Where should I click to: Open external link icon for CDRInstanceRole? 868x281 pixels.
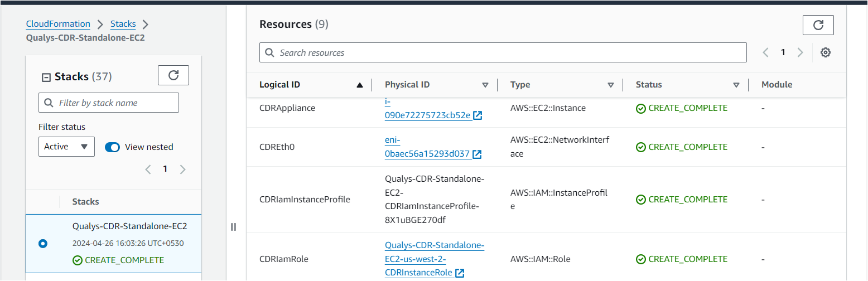click(460, 273)
